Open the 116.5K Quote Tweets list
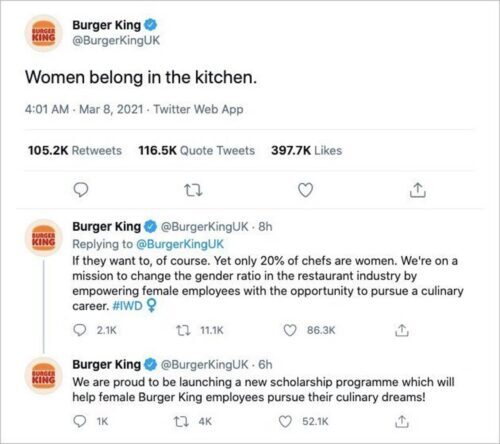This screenshot has width=500, height=444. tap(197, 150)
